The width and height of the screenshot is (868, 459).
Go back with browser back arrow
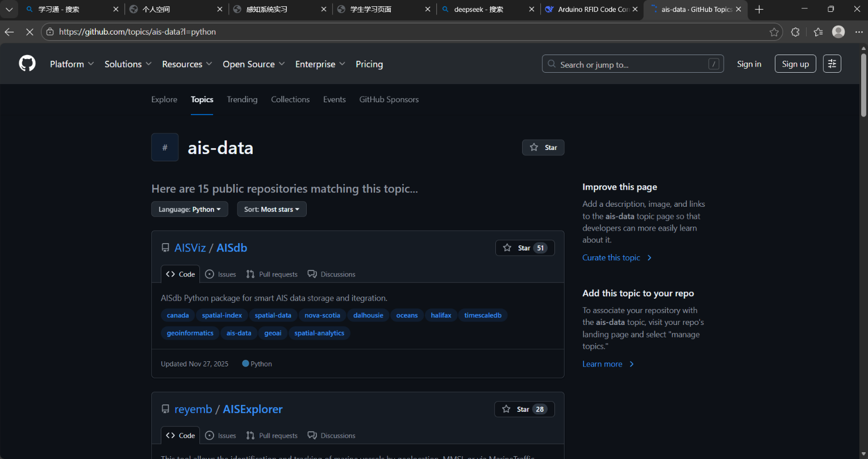(9, 32)
